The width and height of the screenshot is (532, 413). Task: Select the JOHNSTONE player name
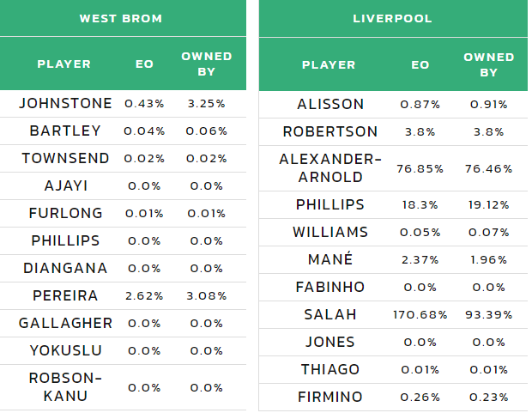(65, 103)
